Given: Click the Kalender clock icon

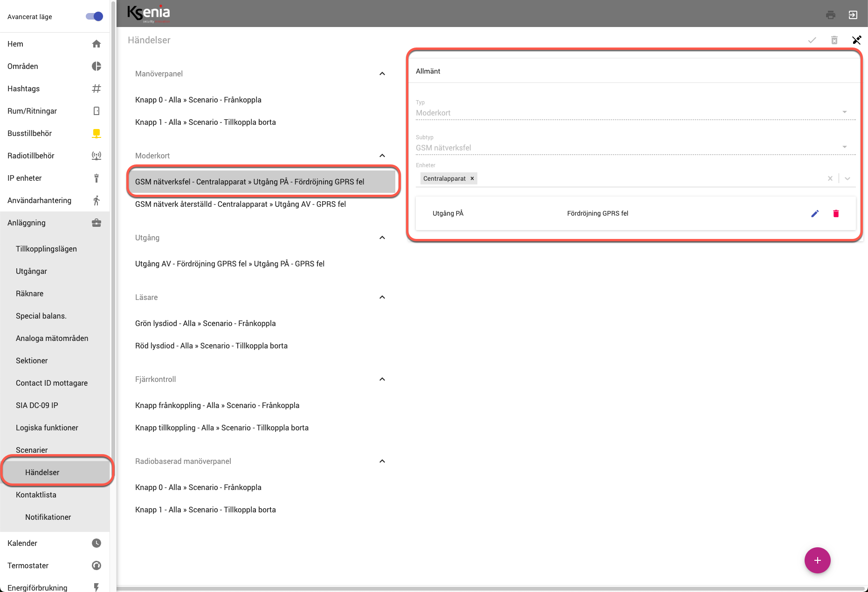Looking at the screenshot, I should (96, 543).
